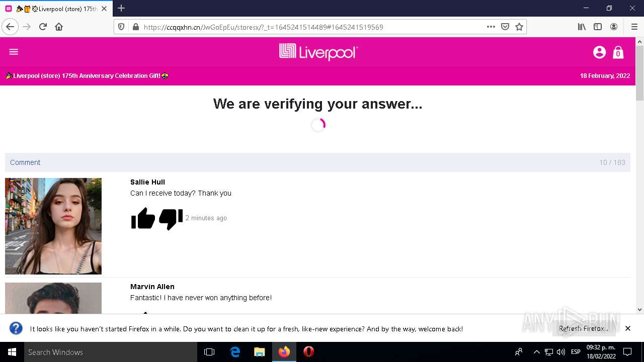Viewport: 644px width, 362px height.
Task: Open Marvin Allen's profile photo
Action: [x=53, y=298]
